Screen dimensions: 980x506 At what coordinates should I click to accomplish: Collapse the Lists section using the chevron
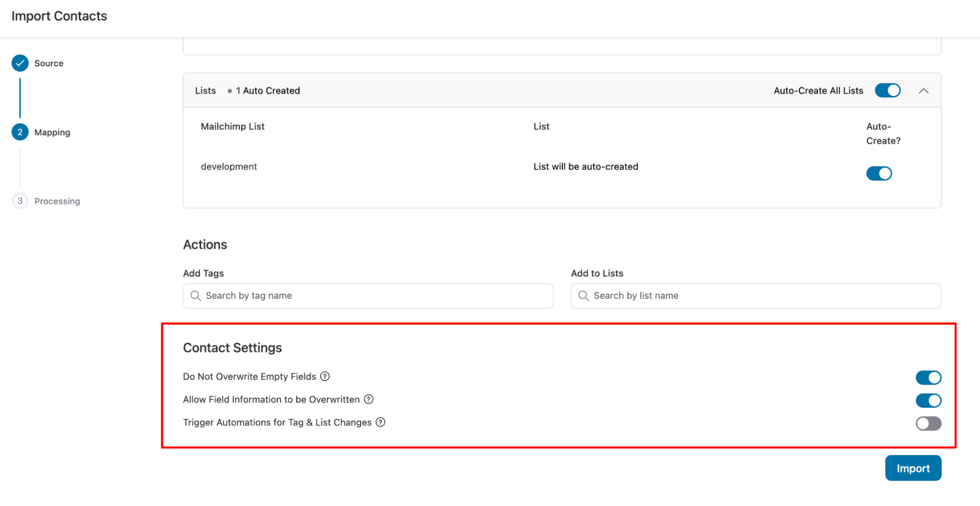(925, 90)
